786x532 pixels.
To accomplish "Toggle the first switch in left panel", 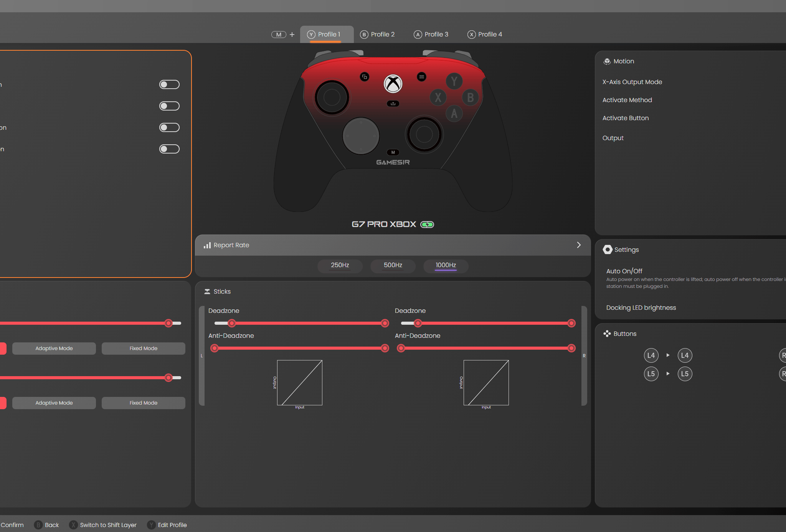I will (x=169, y=84).
